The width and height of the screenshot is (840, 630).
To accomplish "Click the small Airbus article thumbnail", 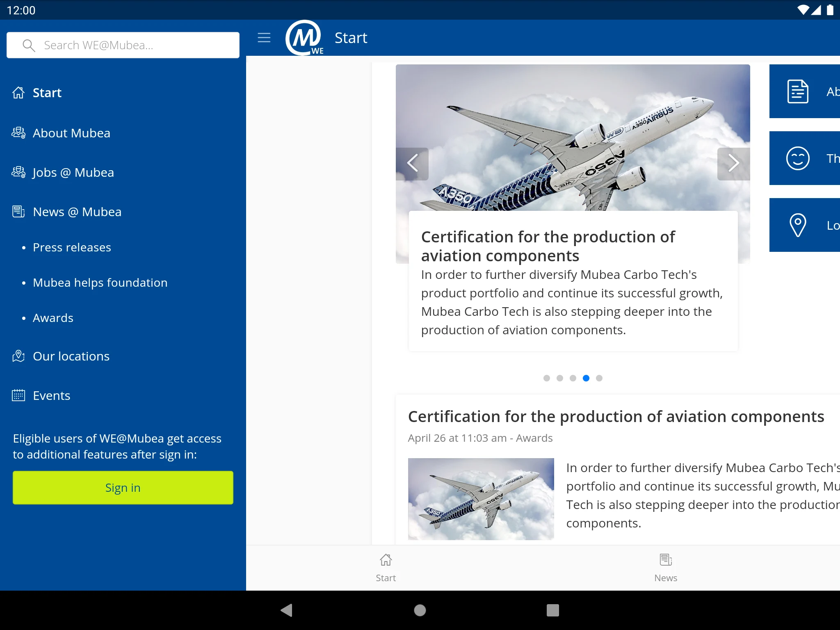I will pos(481,499).
